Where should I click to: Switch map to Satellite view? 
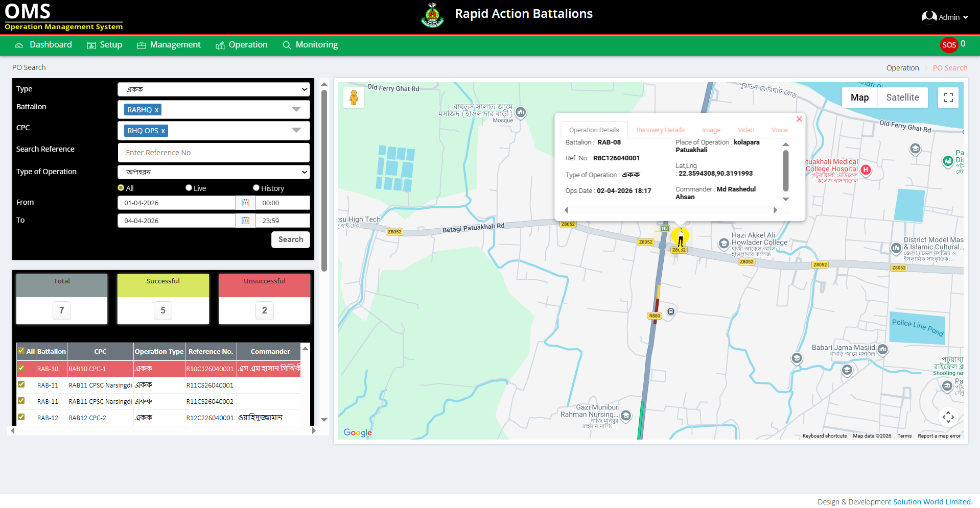pyautogui.click(x=902, y=98)
